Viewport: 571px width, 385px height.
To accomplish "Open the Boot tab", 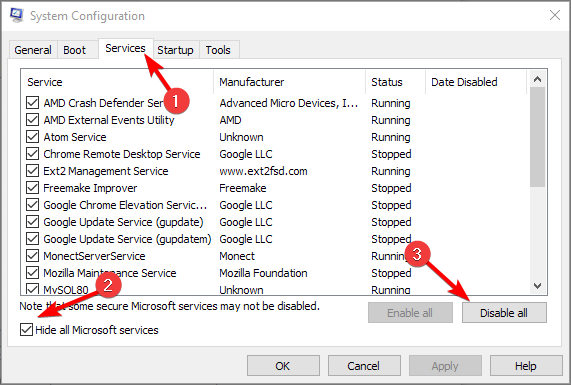I will pyautogui.click(x=75, y=50).
